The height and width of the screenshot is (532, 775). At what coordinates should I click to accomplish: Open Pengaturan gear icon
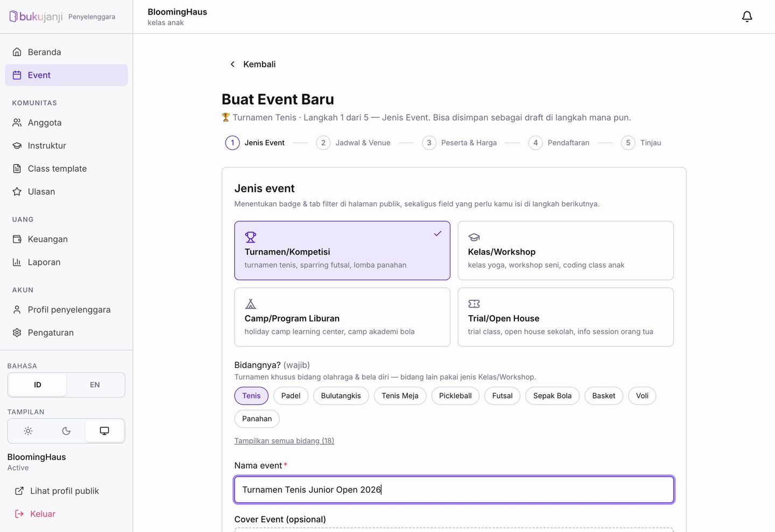pyautogui.click(x=17, y=333)
